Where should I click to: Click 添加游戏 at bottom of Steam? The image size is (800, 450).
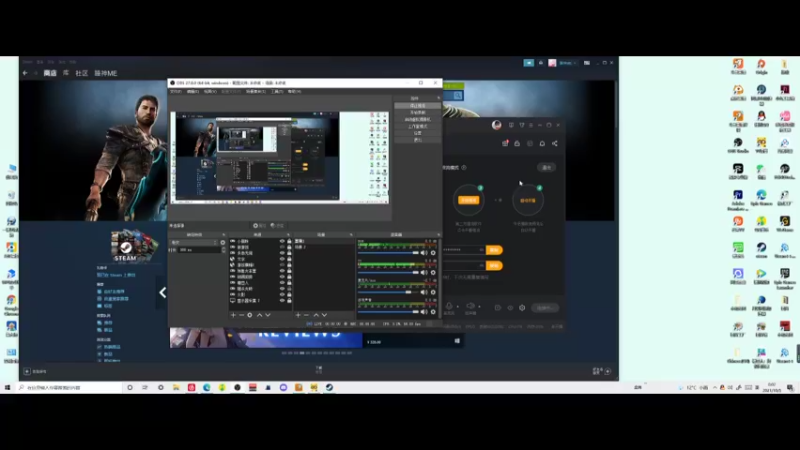click(36, 371)
